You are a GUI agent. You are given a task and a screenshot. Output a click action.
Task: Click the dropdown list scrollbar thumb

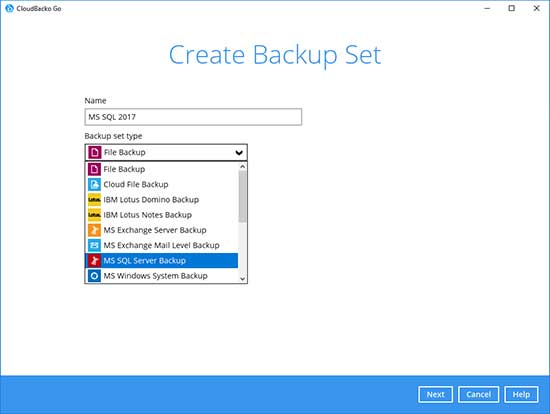(242, 196)
